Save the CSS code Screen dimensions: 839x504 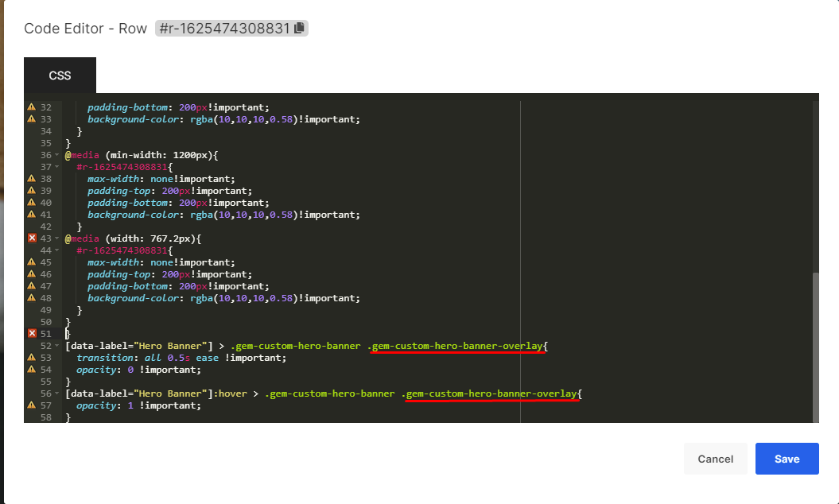(787, 459)
